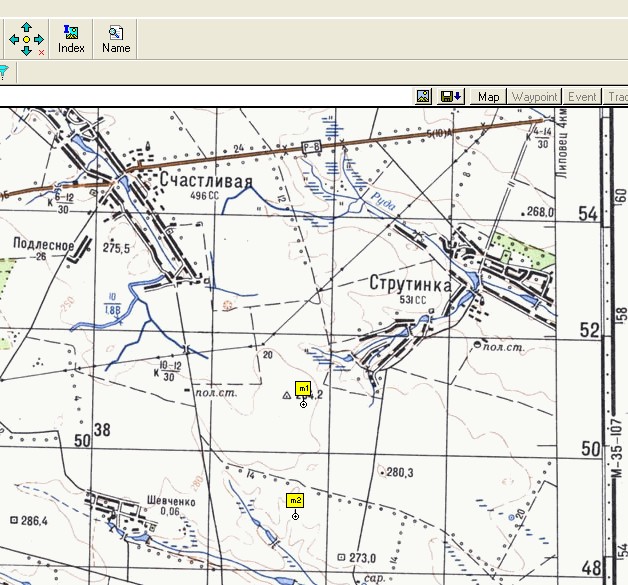Open the Event tab
628x585 pixels.
(x=582, y=97)
